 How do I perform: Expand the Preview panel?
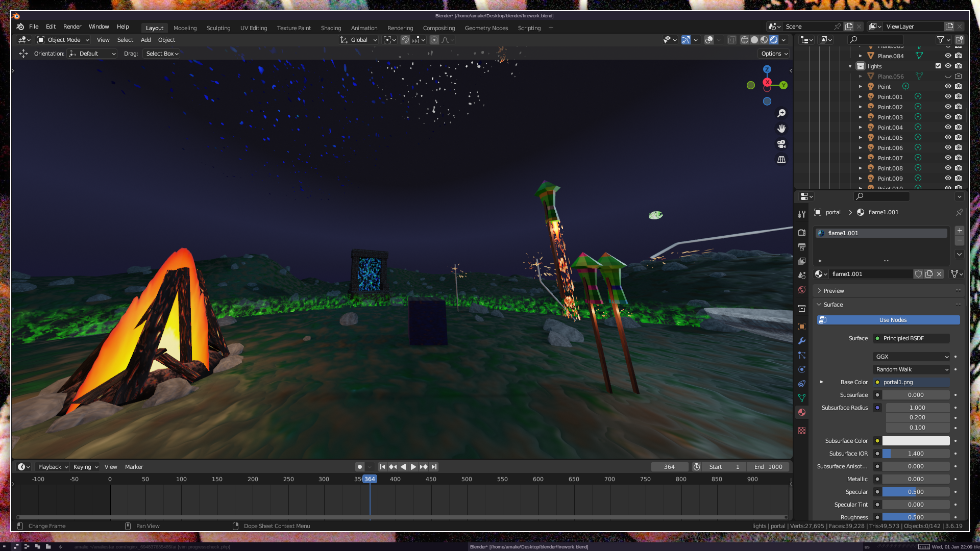834,291
